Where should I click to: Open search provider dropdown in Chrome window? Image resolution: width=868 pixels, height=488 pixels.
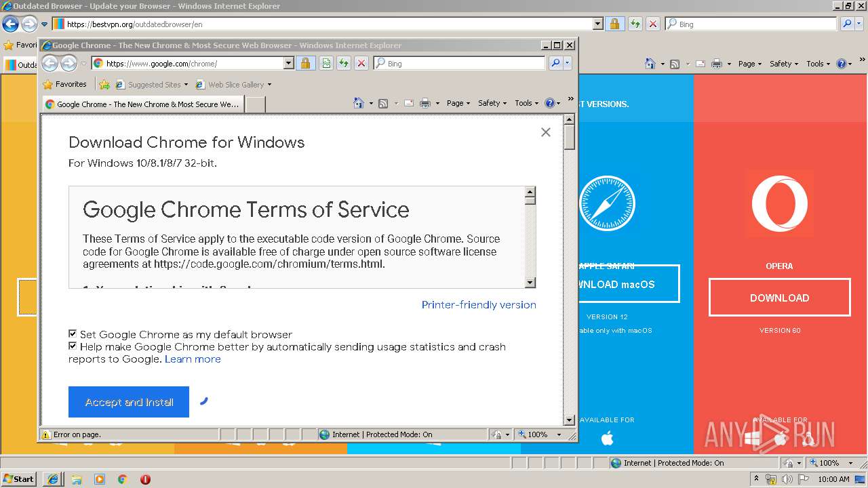[x=568, y=63]
